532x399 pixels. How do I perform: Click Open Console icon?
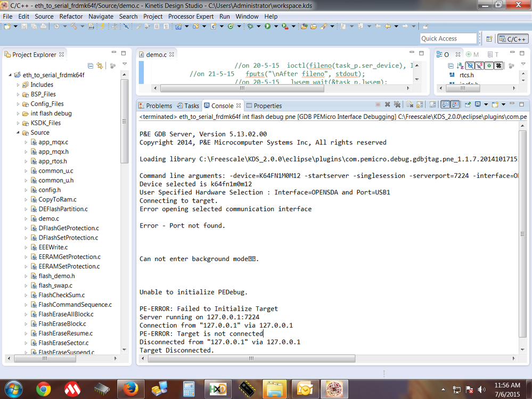point(495,105)
